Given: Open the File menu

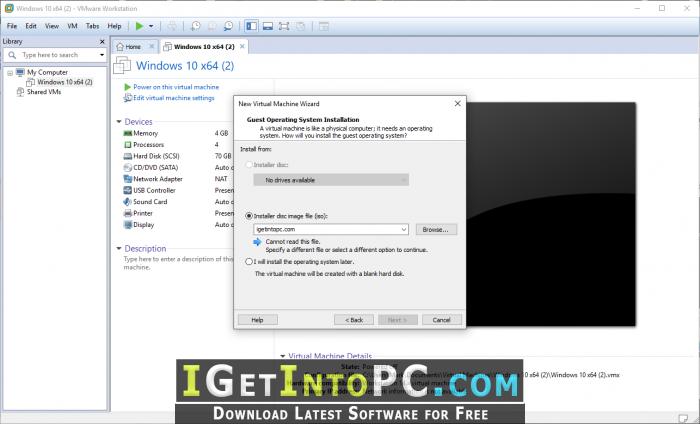Looking at the screenshot, I should point(12,26).
